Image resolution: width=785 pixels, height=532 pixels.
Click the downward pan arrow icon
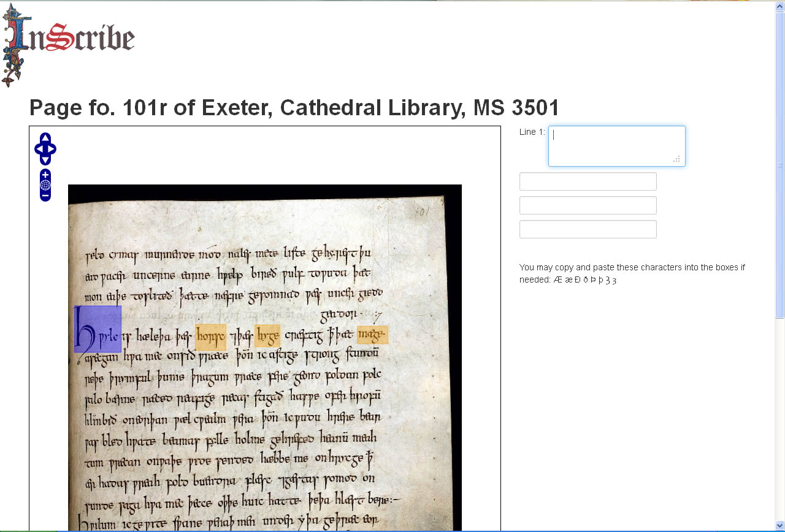click(x=45, y=160)
